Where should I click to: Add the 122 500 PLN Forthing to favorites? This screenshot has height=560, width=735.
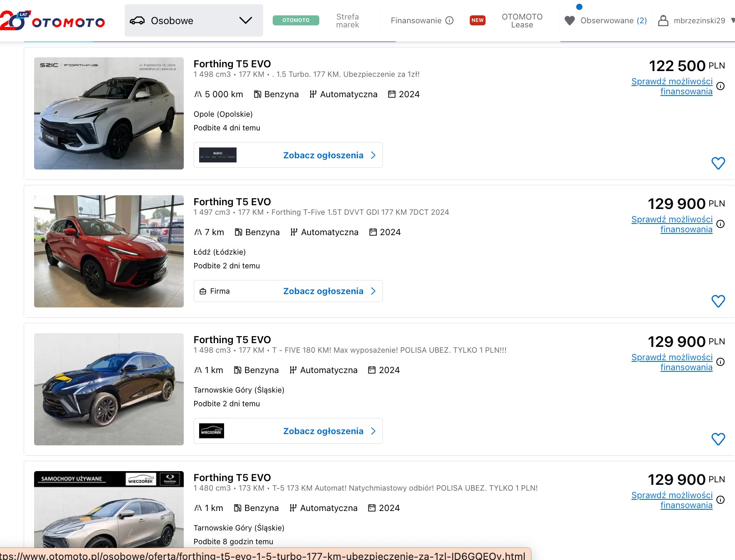(x=718, y=163)
